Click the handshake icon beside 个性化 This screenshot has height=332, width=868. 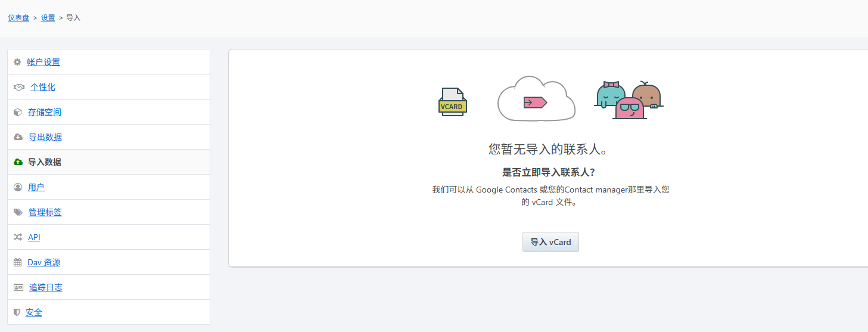click(19, 87)
